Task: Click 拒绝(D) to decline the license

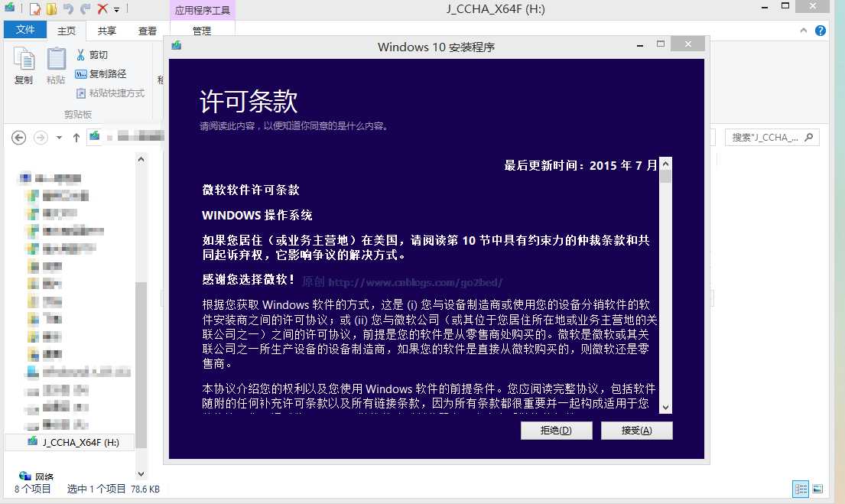Action: pos(556,430)
